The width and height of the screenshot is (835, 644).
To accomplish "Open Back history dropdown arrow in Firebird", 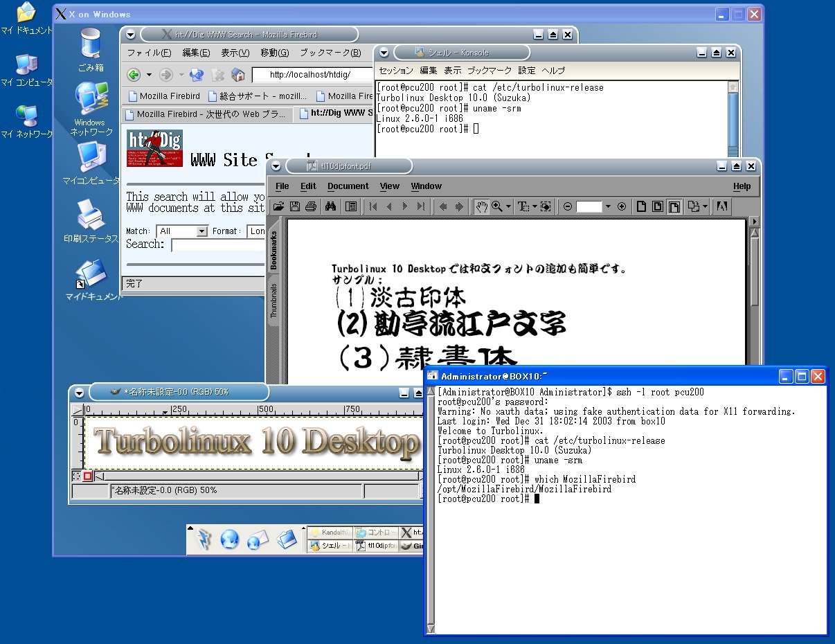I will [x=149, y=75].
